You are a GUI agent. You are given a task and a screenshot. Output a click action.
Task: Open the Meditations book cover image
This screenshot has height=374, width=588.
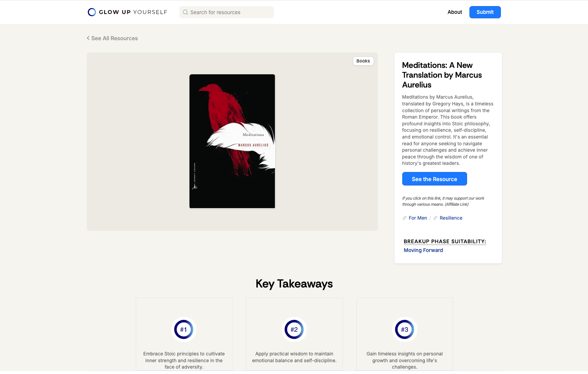(232, 141)
